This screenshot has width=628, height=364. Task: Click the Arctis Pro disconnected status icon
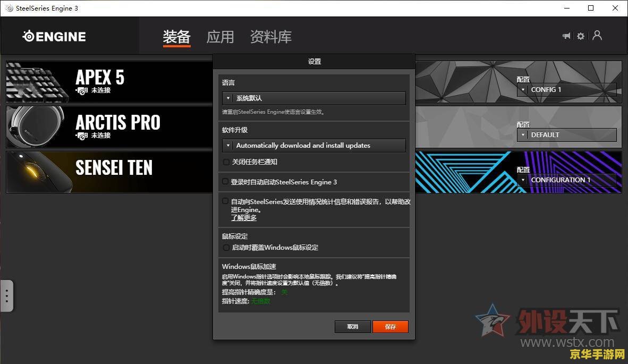coord(82,136)
